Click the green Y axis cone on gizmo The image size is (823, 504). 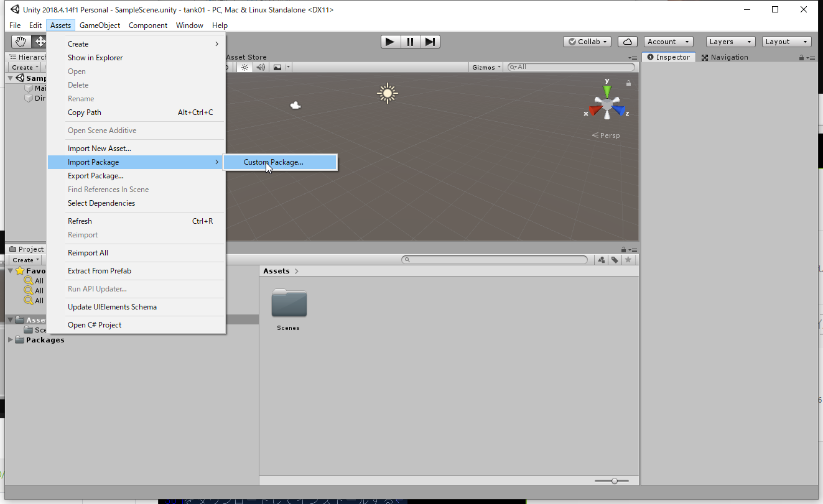607,92
